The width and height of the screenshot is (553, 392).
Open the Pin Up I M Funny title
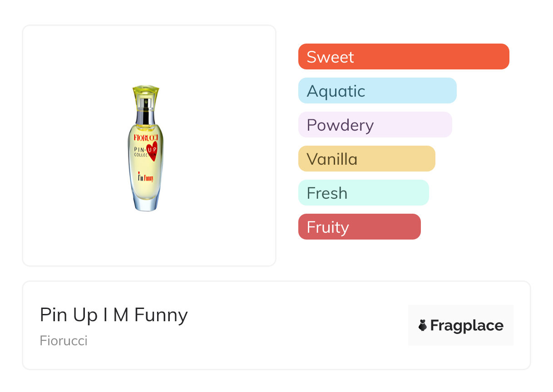[114, 315]
